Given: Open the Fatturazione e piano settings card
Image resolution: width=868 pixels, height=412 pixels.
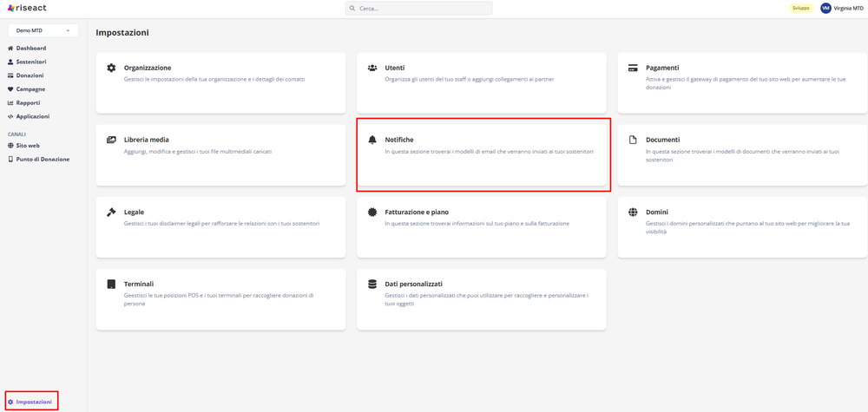Looking at the screenshot, I should [x=481, y=227].
